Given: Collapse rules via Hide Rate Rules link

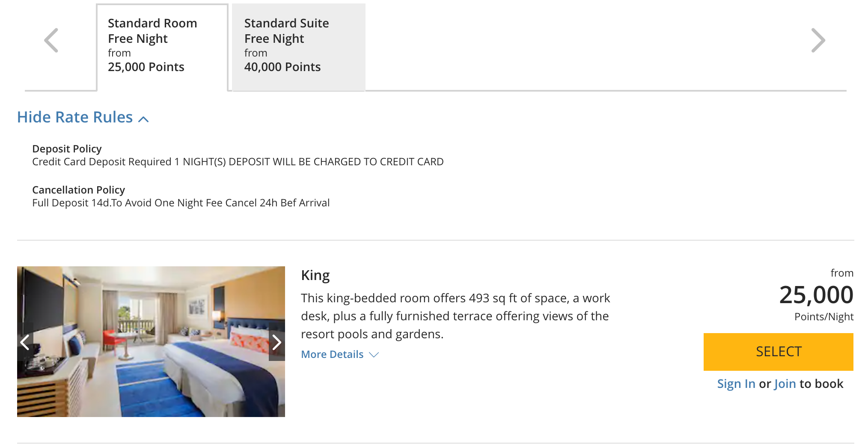Looking at the screenshot, I should (x=75, y=117).
